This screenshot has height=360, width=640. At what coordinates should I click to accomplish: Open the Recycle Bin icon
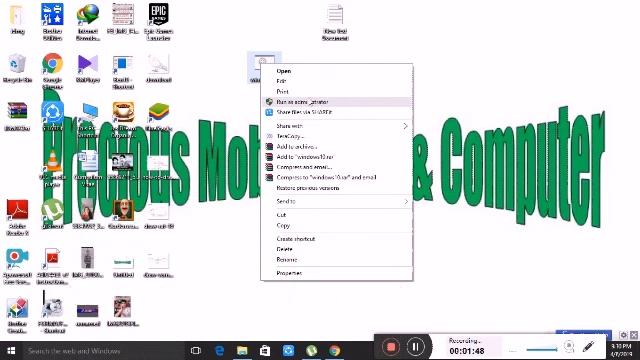pyautogui.click(x=17, y=67)
